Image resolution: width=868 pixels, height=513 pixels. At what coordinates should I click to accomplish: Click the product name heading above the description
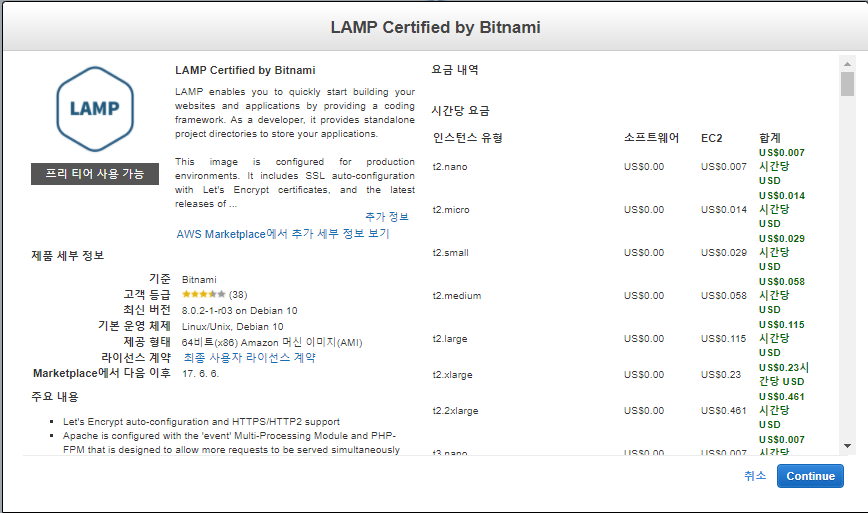[x=245, y=70]
